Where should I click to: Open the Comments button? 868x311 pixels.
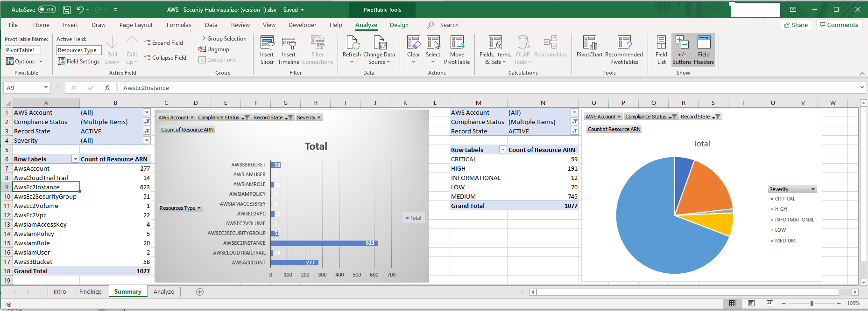pyautogui.click(x=839, y=25)
